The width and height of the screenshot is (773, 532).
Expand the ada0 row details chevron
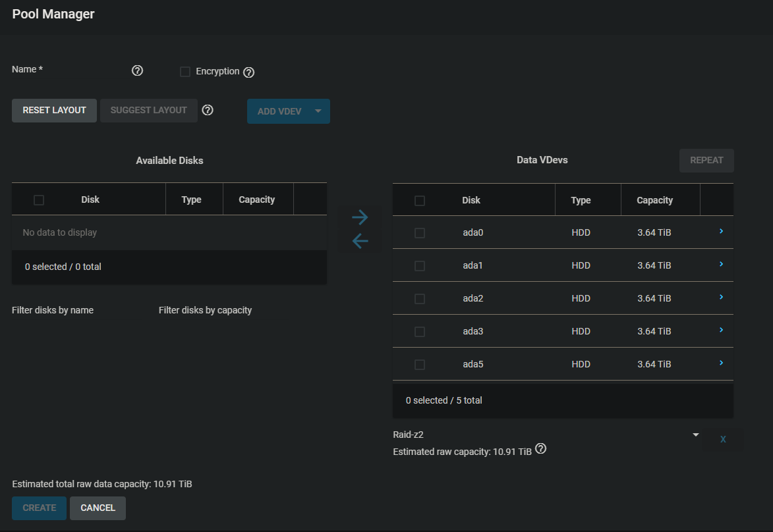pos(721,231)
